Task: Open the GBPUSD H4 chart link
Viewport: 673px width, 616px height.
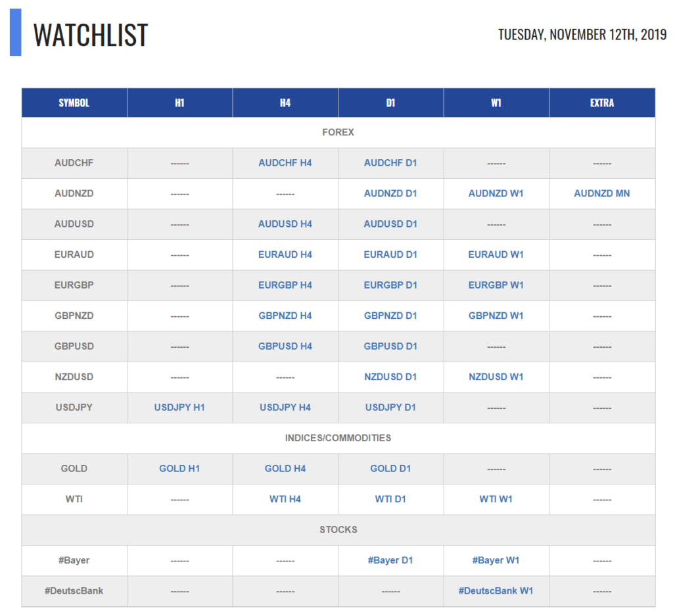Action: pos(285,346)
